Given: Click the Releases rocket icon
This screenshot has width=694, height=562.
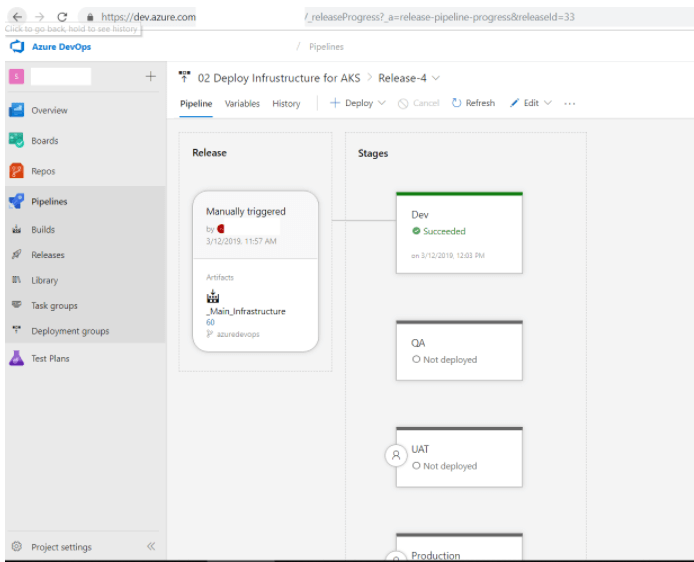Looking at the screenshot, I should (x=16, y=254).
